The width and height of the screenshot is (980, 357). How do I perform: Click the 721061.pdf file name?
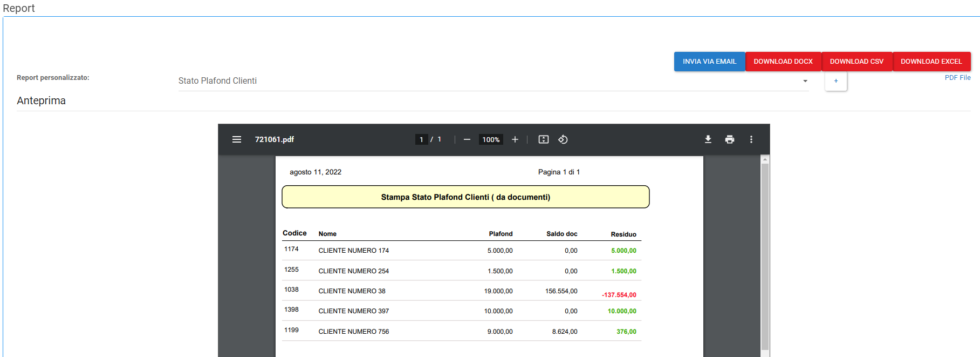point(275,139)
